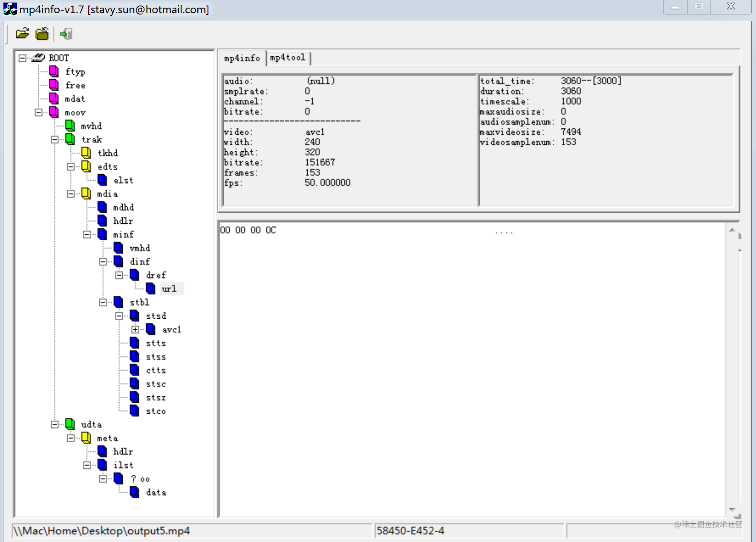Image resolution: width=756 pixels, height=542 pixels.
Task: Collapse the dref node
Action: 119,275
